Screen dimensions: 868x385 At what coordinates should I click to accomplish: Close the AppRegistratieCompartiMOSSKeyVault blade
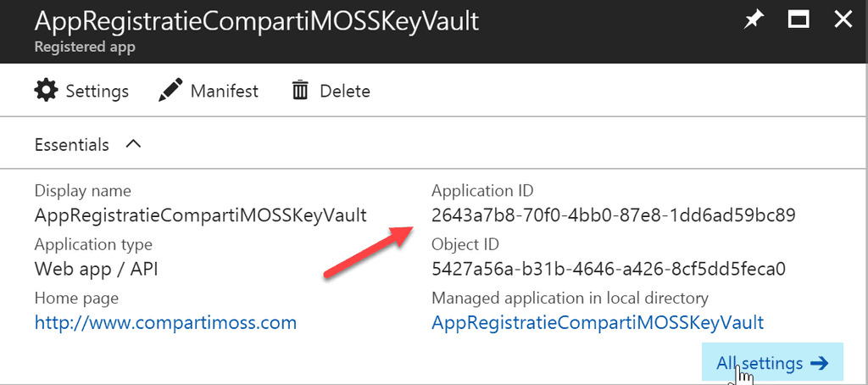pyautogui.click(x=843, y=20)
